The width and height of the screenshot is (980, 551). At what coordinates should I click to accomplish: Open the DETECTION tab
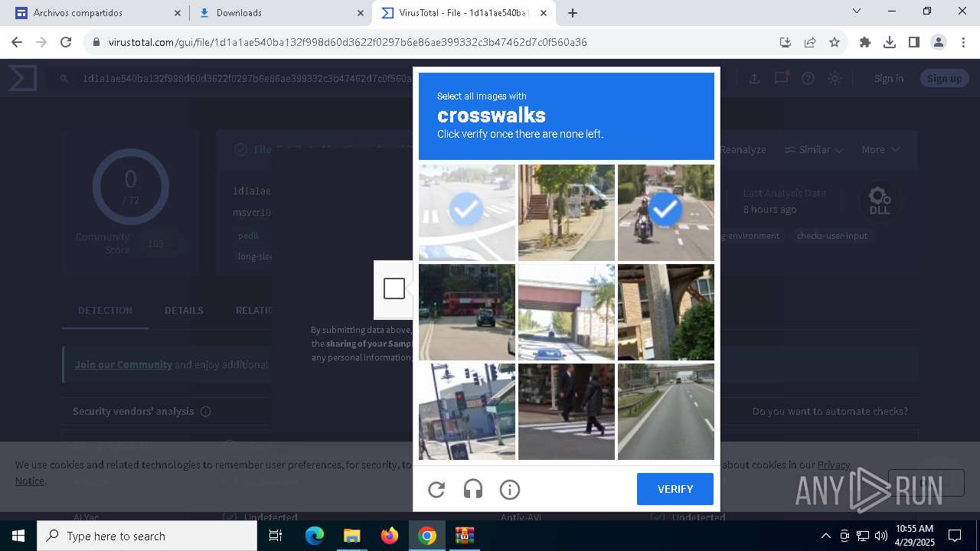(x=105, y=310)
